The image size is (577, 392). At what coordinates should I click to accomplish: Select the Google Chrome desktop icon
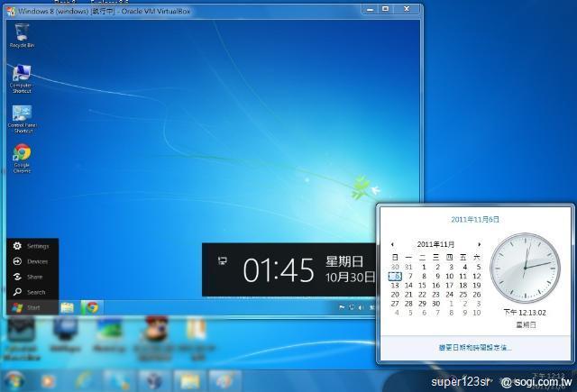pos(22,158)
